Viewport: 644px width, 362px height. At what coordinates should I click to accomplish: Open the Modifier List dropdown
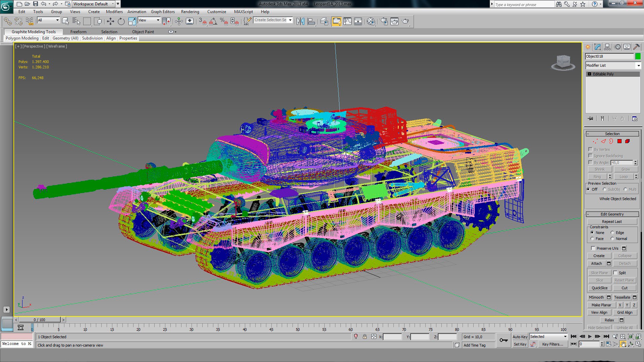click(613, 65)
